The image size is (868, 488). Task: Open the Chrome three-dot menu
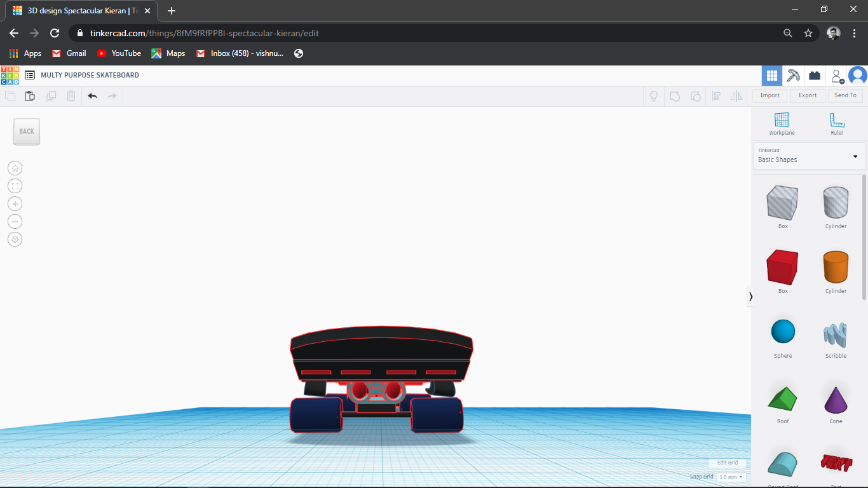click(855, 33)
